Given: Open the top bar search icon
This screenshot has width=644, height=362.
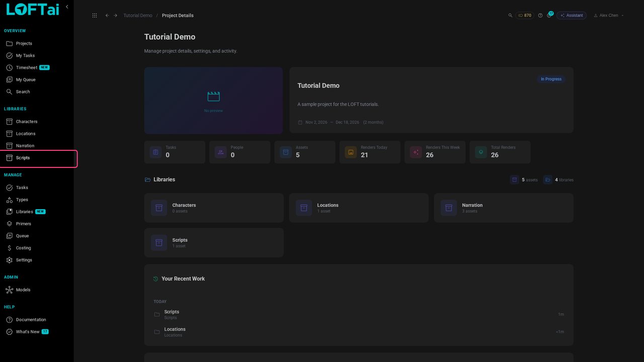Looking at the screenshot, I should 510,16.
